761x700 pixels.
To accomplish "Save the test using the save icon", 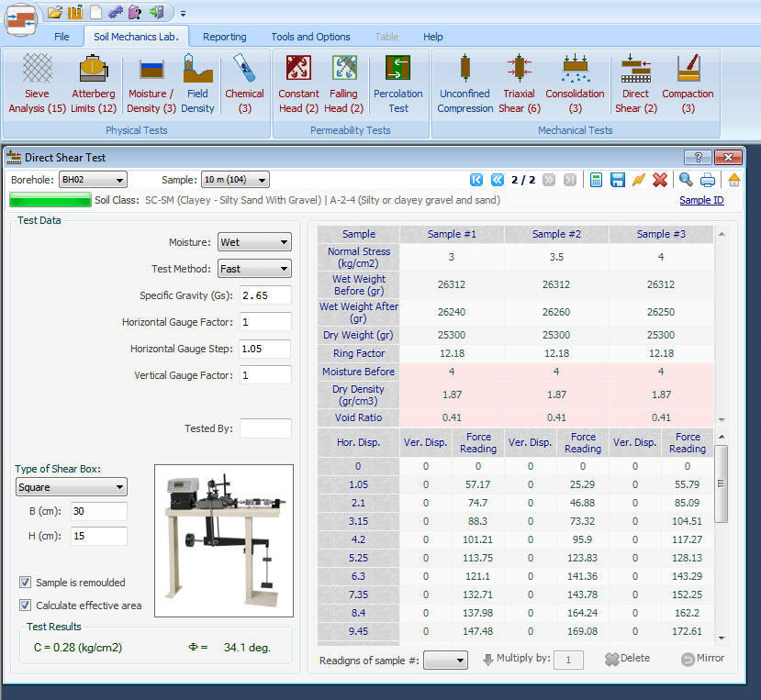I will coord(618,180).
